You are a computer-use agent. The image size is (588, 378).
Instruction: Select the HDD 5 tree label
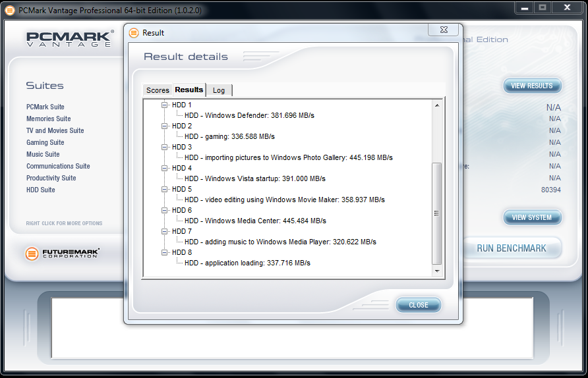pyautogui.click(x=182, y=189)
